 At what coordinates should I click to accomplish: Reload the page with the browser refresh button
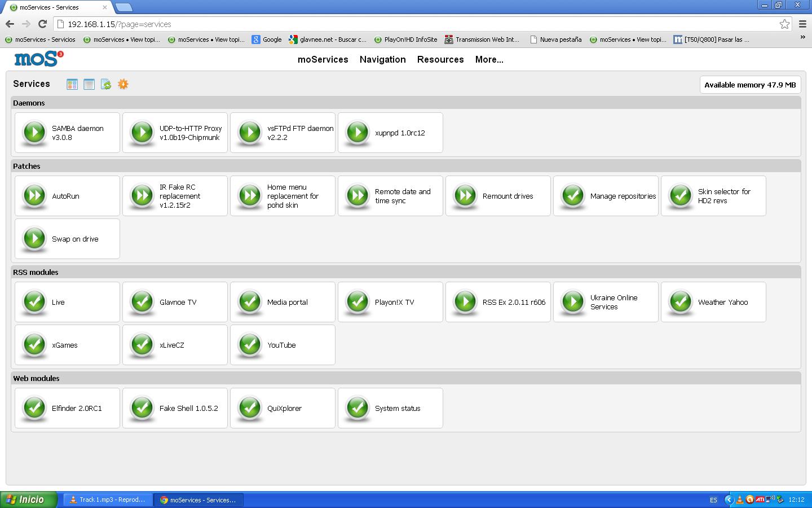pos(42,24)
